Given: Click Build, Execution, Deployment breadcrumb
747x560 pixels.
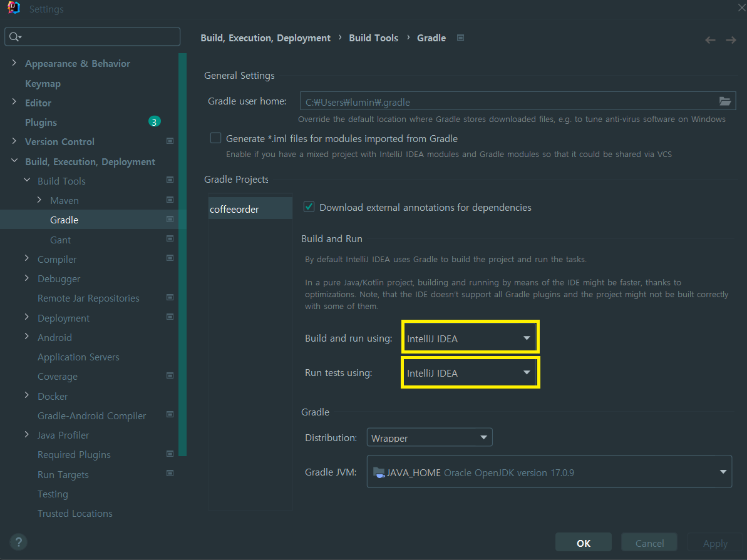Looking at the screenshot, I should click(x=265, y=38).
